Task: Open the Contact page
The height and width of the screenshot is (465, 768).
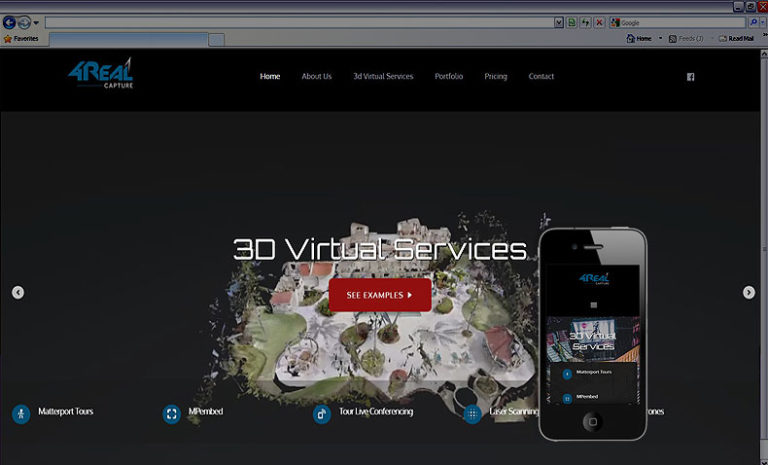Action: tap(541, 76)
